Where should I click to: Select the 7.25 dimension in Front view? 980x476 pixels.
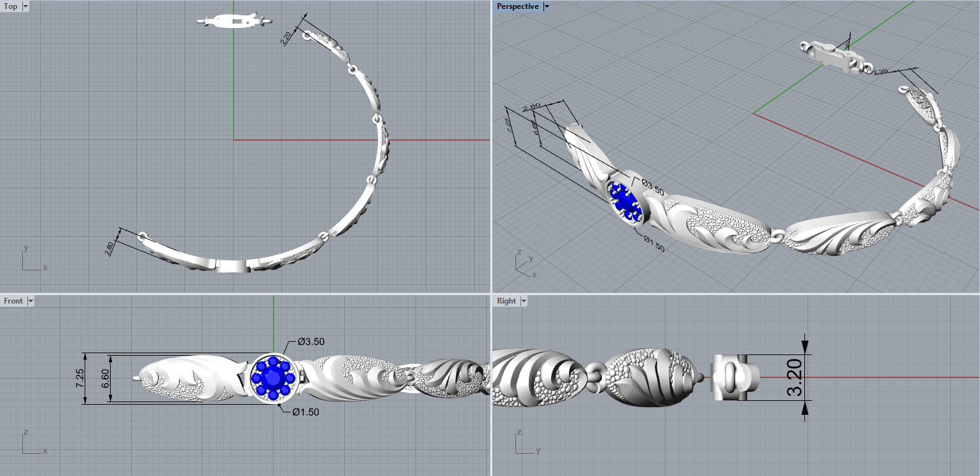(x=80, y=377)
